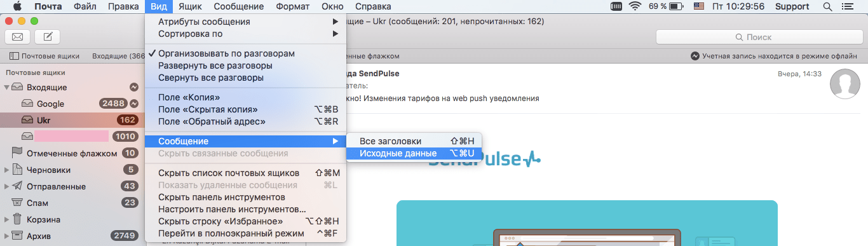Click the offline status icon next to Входящие
868x246 pixels.
pos(134,87)
